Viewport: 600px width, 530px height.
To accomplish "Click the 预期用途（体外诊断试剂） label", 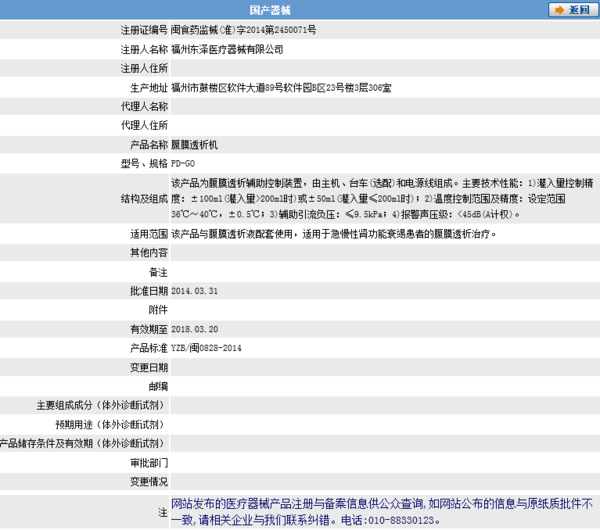I will tap(110, 424).
